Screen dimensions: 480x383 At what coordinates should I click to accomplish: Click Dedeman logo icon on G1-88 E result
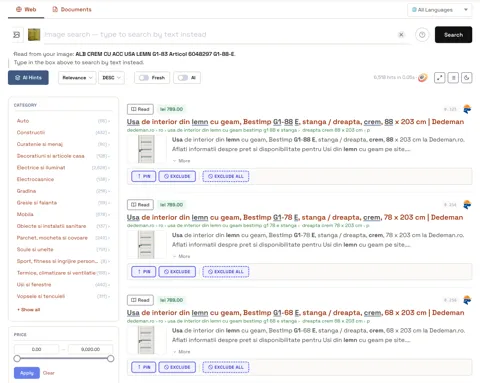coord(467,109)
